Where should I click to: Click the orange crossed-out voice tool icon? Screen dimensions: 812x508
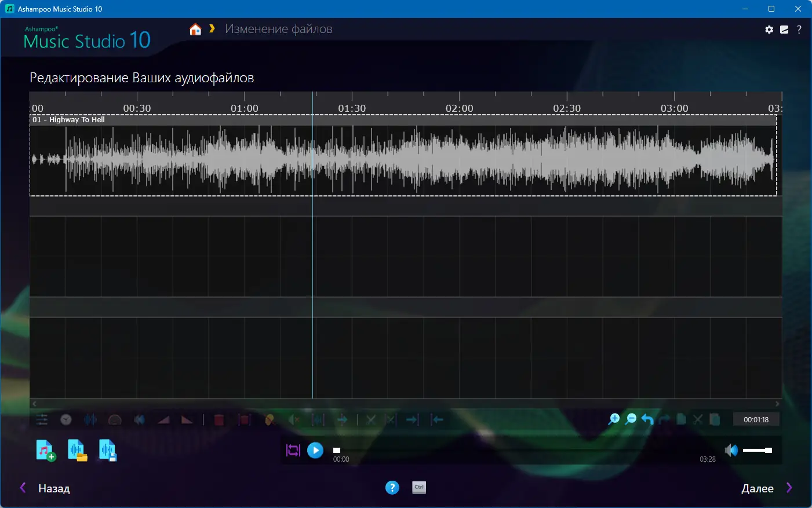pyautogui.click(x=269, y=419)
